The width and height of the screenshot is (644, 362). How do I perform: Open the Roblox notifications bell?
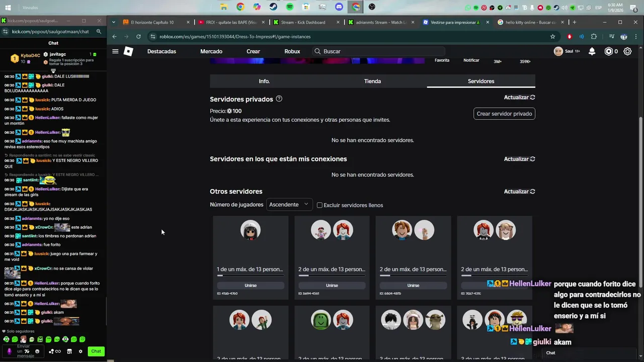click(x=592, y=51)
